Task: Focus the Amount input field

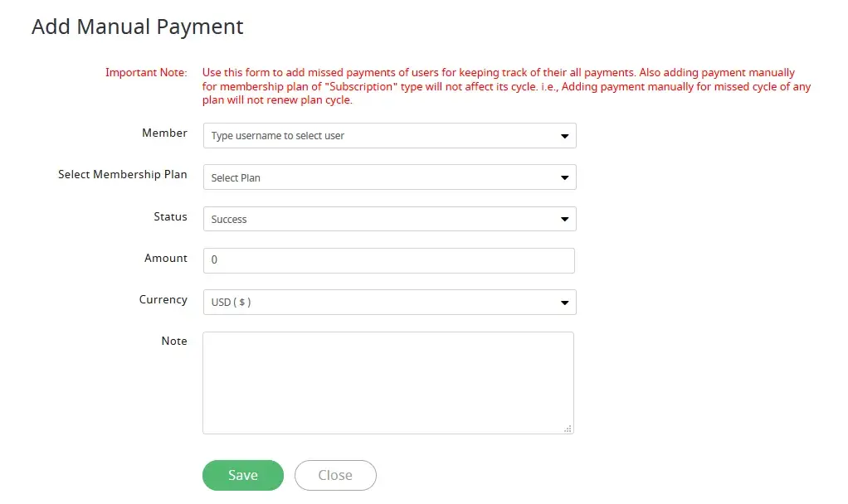Action: click(388, 260)
